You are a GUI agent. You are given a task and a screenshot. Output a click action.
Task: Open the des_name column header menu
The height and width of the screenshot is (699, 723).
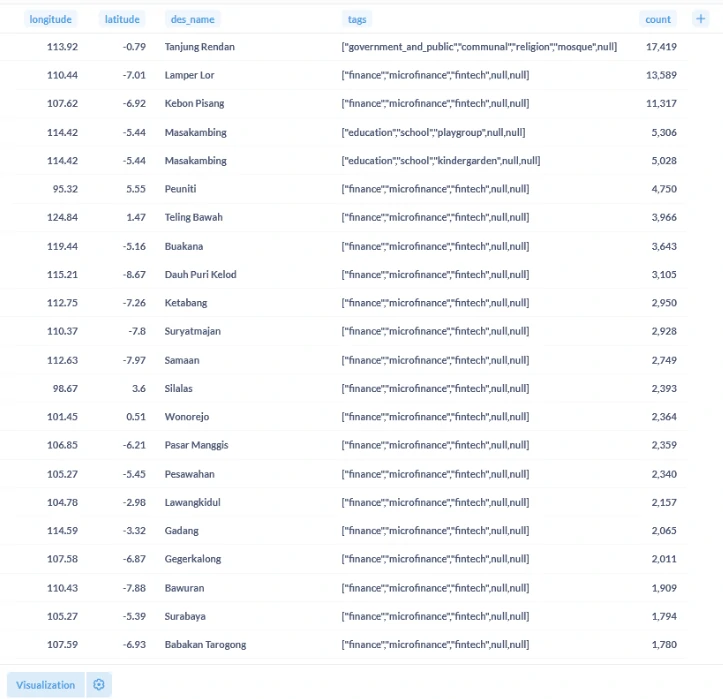[x=192, y=19]
